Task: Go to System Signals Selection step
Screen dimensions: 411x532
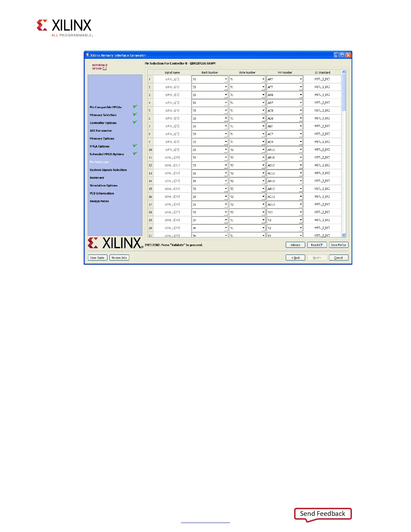Action: 108,170
